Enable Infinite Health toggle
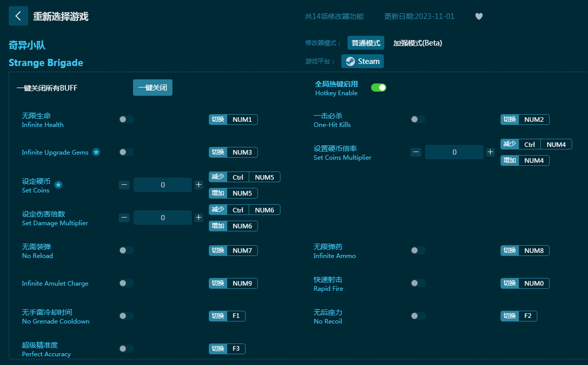 tap(126, 119)
